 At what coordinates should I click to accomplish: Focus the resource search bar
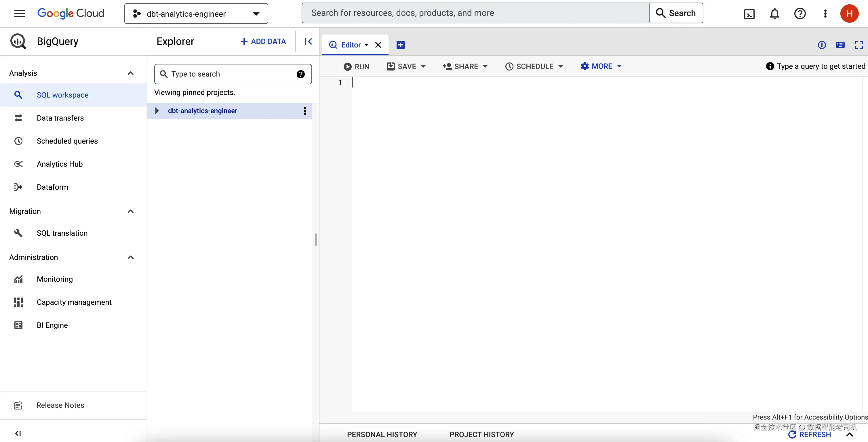(x=475, y=13)
